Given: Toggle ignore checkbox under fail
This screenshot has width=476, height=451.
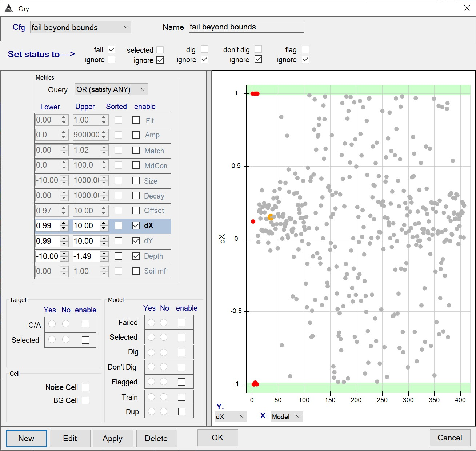Looking at the screenshot, I should point(112,59).
